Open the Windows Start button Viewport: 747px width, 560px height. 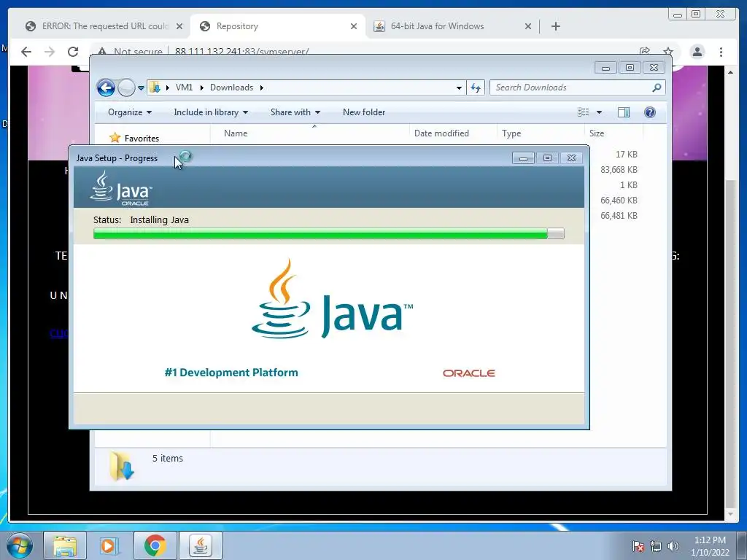(x=20, y=545)
